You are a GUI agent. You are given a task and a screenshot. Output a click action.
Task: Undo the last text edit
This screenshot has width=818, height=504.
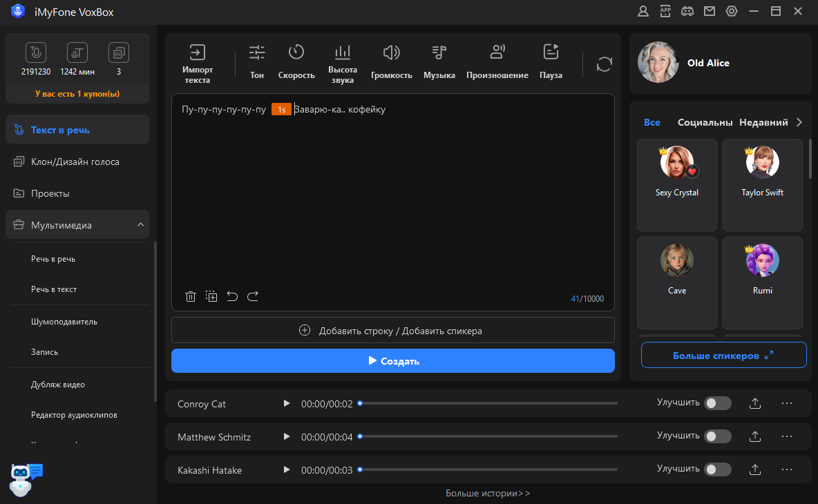pos(232,297)
